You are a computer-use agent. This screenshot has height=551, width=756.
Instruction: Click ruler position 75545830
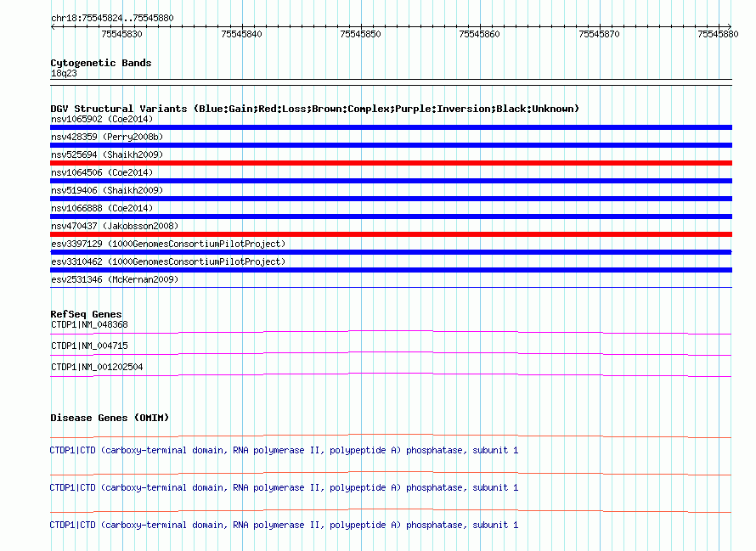coord(122,34)
